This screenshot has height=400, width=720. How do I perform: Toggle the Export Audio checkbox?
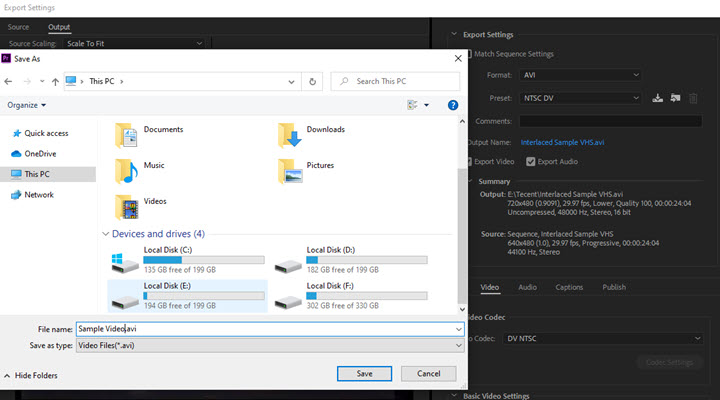pyautogui.click(x=531, y=162)
